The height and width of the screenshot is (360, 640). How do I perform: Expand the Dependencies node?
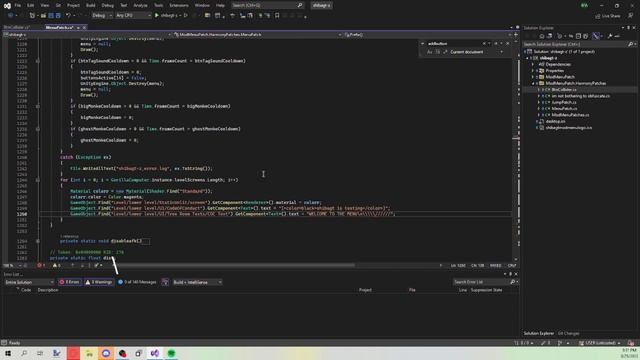[533, 64]
